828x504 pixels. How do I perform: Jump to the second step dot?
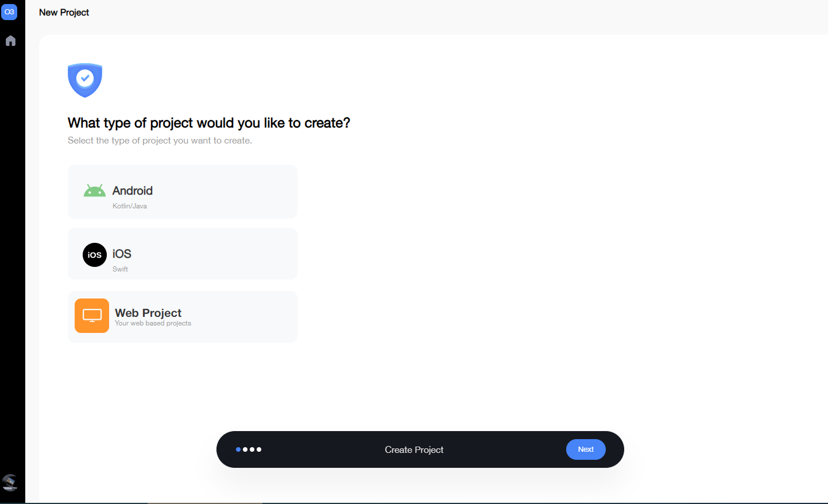(x=245, y=449)
